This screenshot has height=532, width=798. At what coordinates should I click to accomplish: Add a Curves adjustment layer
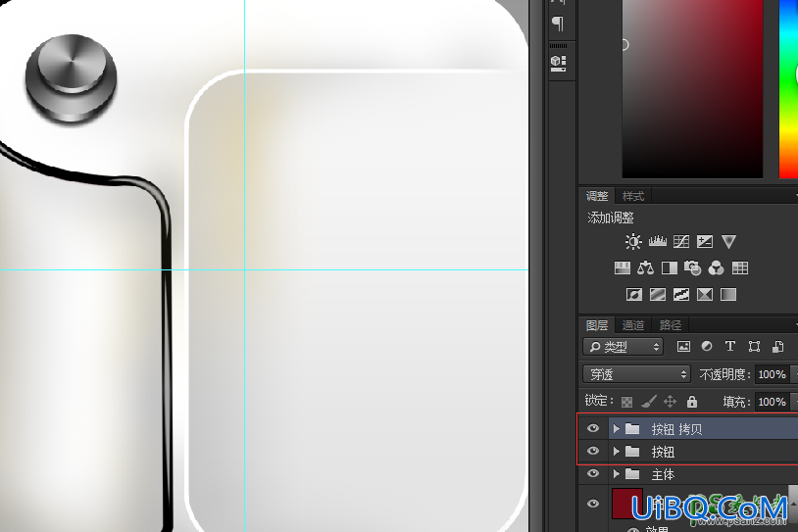click(x=681, y=241)
